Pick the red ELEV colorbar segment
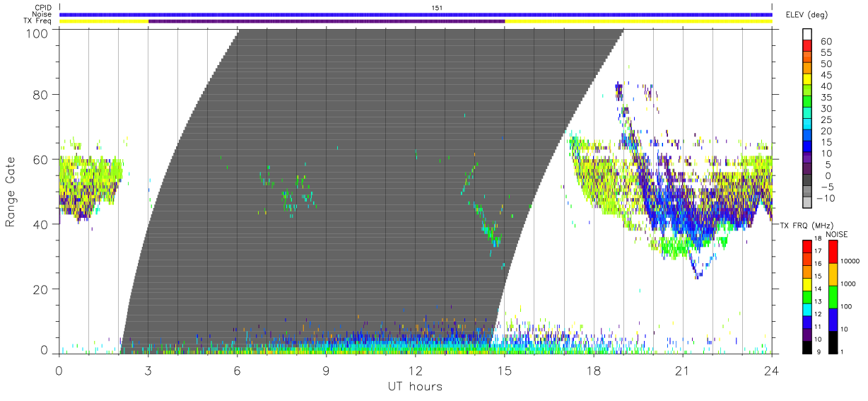This screenshot has width=868, height=401. click(809, 47)
